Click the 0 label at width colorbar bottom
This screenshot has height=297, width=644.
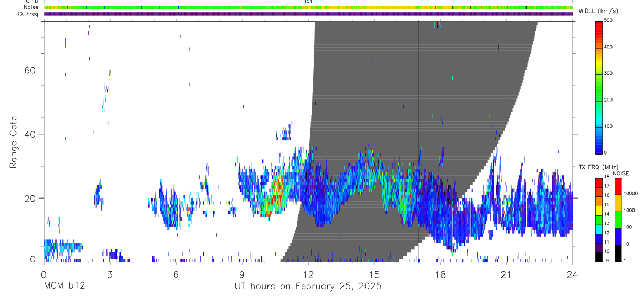coord(606,152)
